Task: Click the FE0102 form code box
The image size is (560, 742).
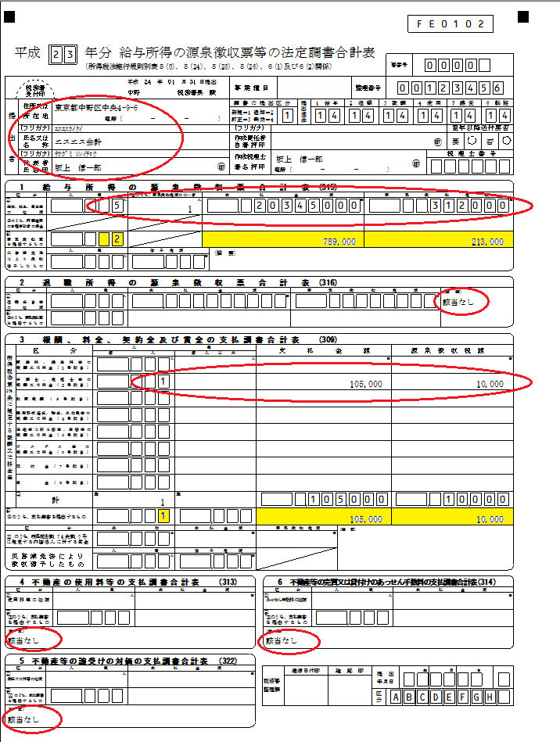Action: pyautogui.click(x=451, y=23)
